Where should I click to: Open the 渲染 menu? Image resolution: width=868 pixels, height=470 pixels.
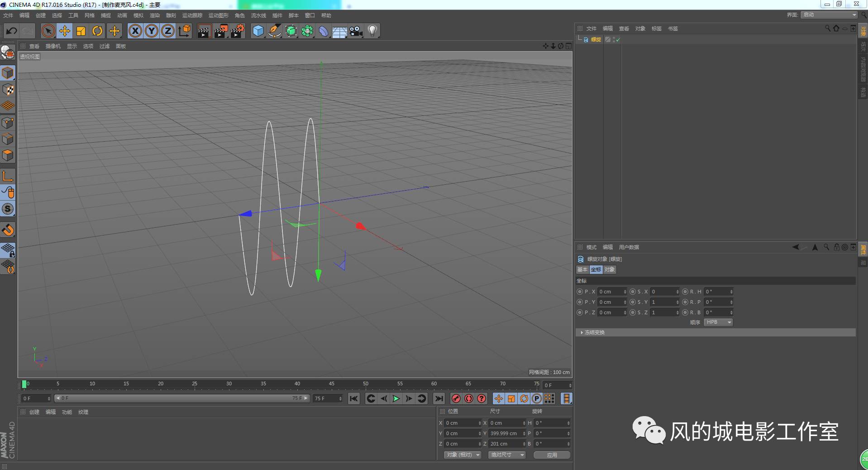point(154,15)
